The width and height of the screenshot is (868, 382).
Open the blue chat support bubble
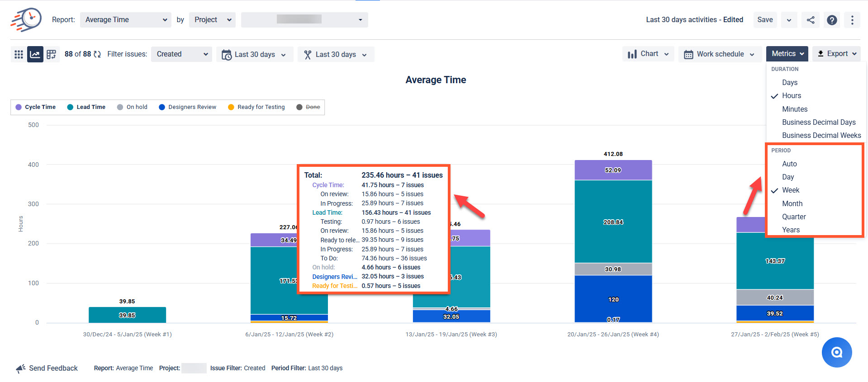[x=837, y=352]
